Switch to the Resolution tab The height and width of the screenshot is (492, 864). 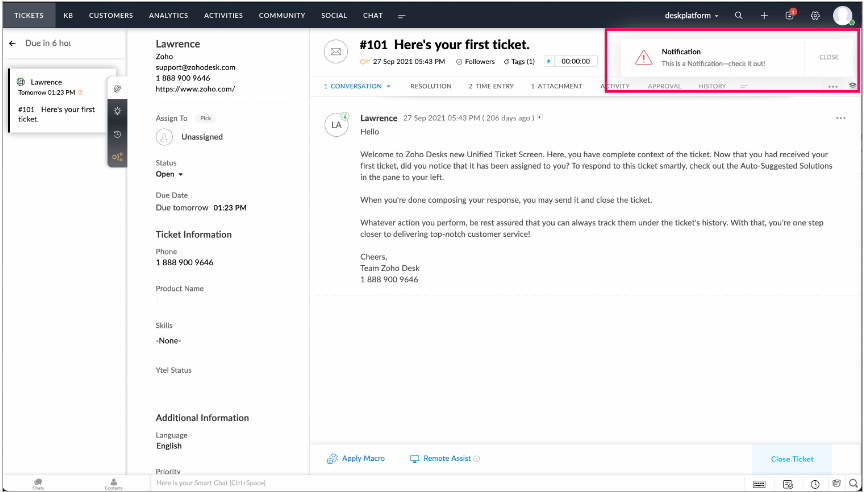coord(430,86)
